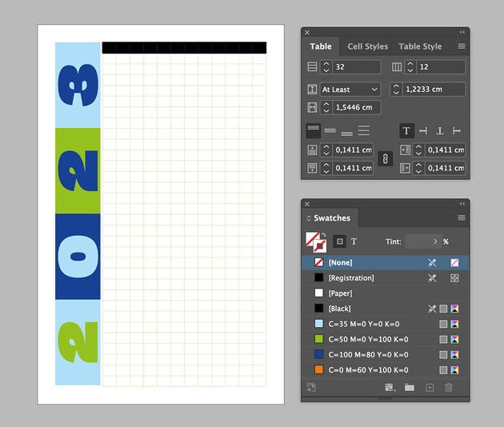Click the column width field 1,5446 cm

click(357, 107)
